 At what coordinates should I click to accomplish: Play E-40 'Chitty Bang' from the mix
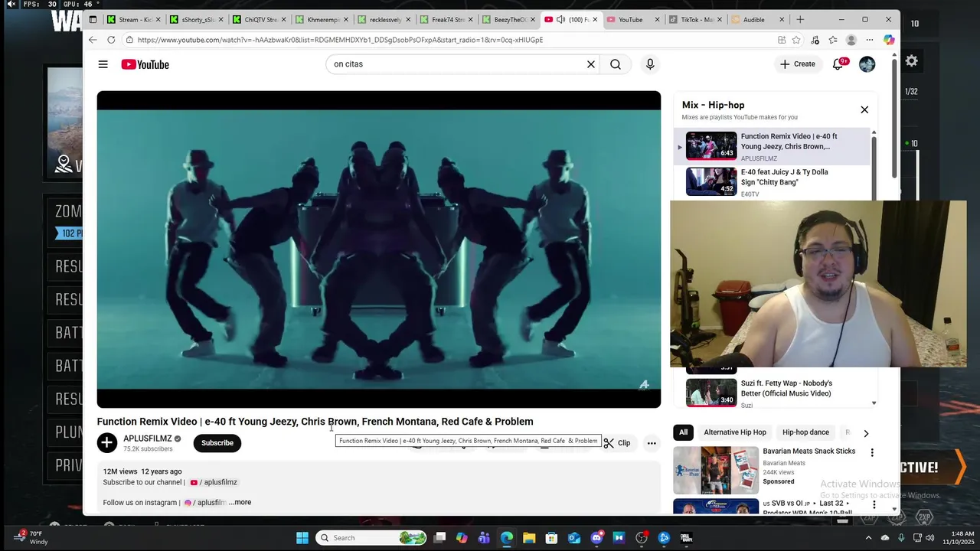[x=772, y=182]
